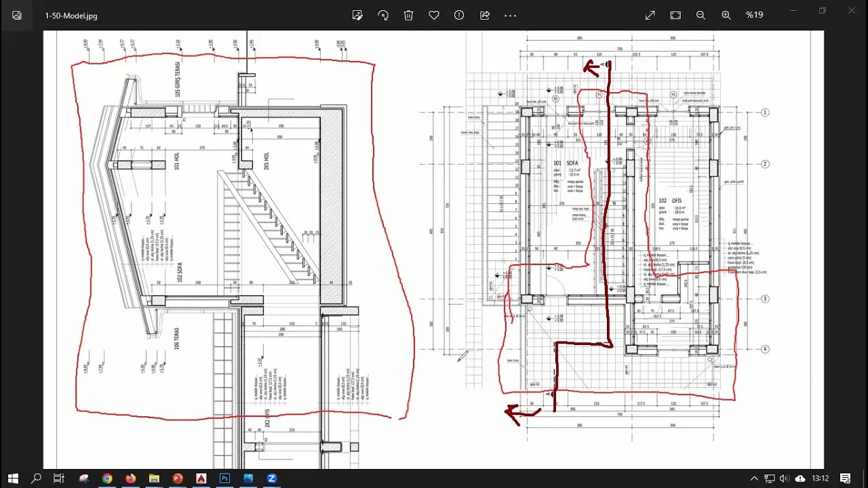Launch Firefox from the taskbar
Screen dimensions: 868x488
coord(130,479)
